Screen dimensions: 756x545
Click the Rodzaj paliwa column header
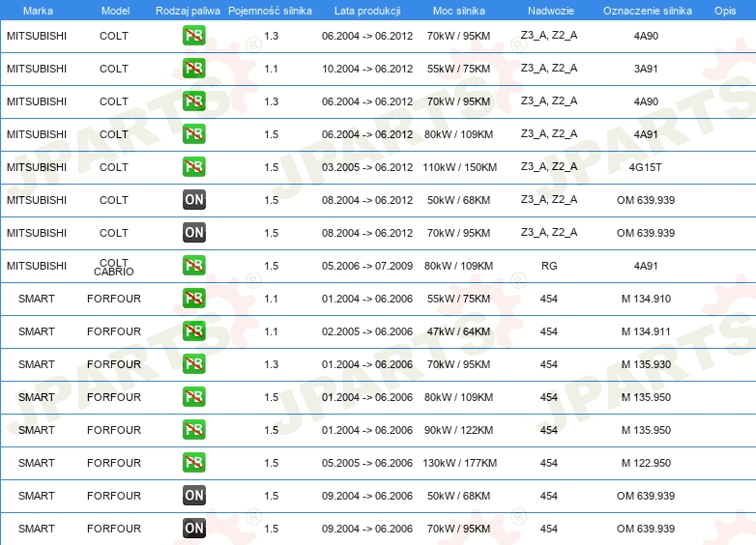[x=188, y=11]
